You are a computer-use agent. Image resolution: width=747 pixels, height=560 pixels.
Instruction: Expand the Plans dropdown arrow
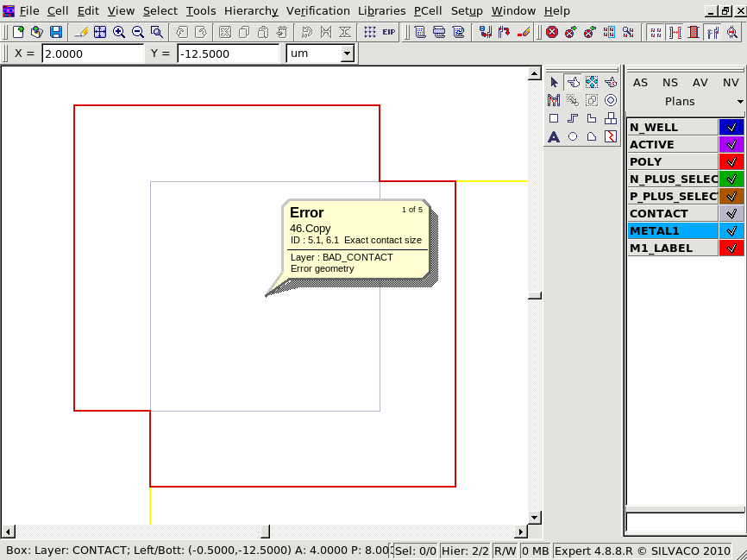(739, 102)
